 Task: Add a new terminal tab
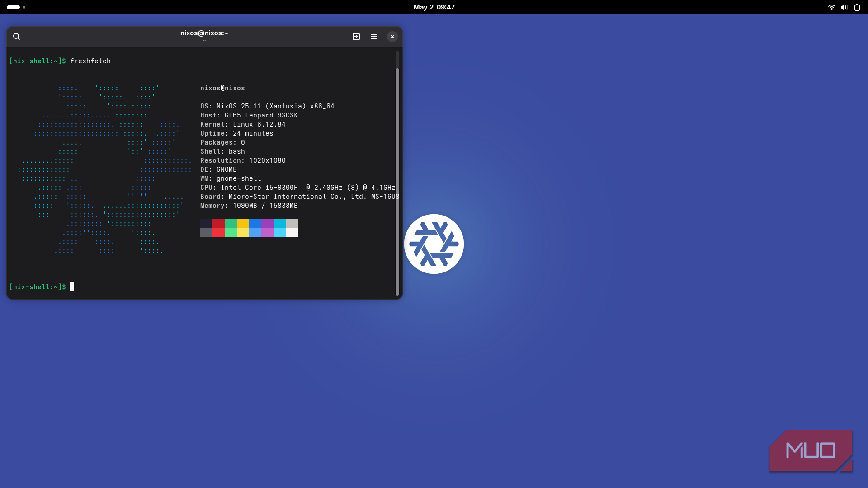coord(356,37)
